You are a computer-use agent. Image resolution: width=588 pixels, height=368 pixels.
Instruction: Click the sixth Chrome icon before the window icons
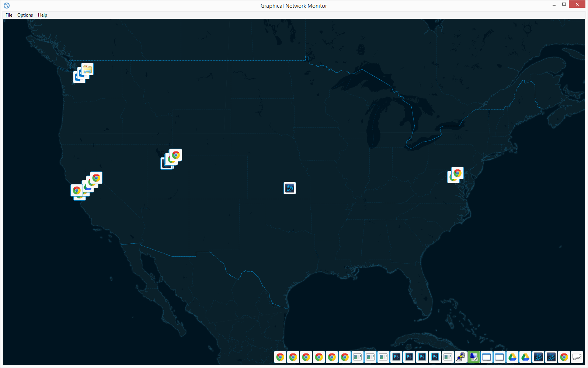point(345,357)
